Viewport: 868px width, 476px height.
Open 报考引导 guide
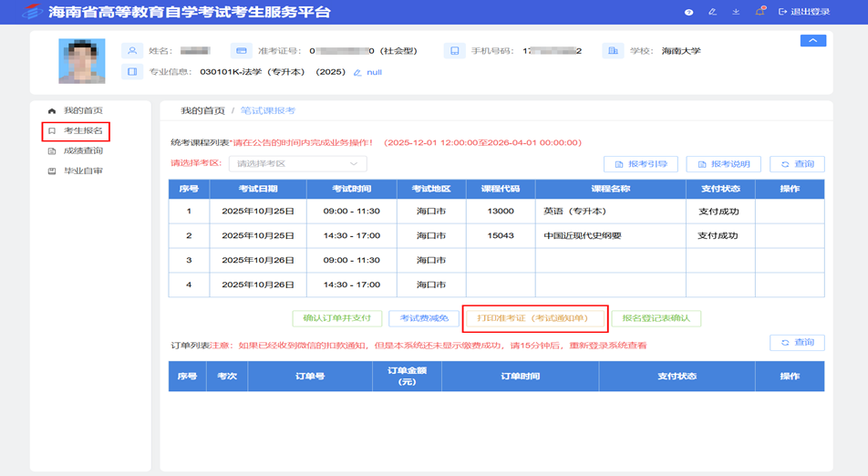point(641,164)
